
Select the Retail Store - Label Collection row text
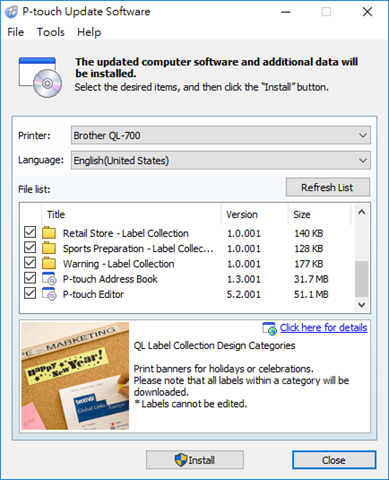click(x=126, y=233)
